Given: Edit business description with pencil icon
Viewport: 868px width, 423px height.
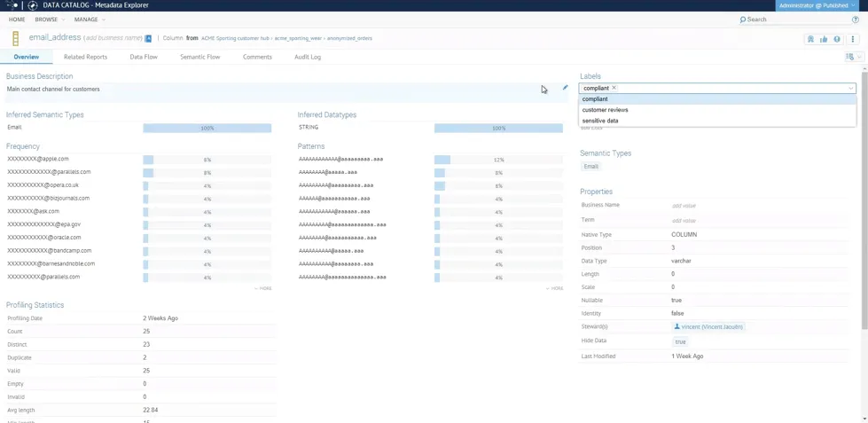Looking at the screenshot, I should pyautogui.click(x=565, y=87).
